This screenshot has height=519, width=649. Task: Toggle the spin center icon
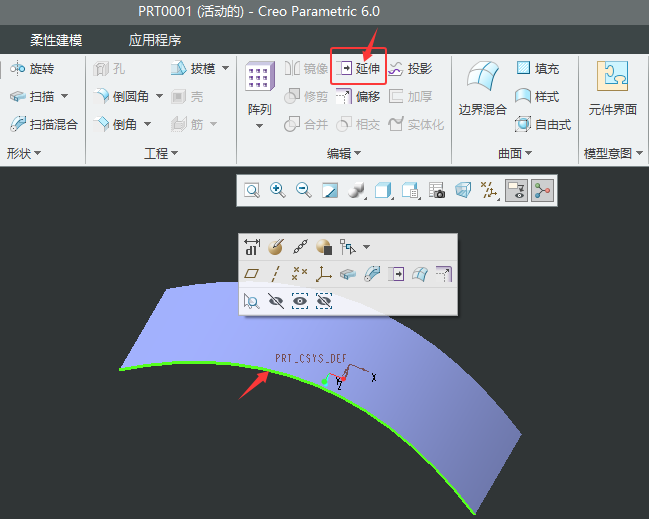542,191
